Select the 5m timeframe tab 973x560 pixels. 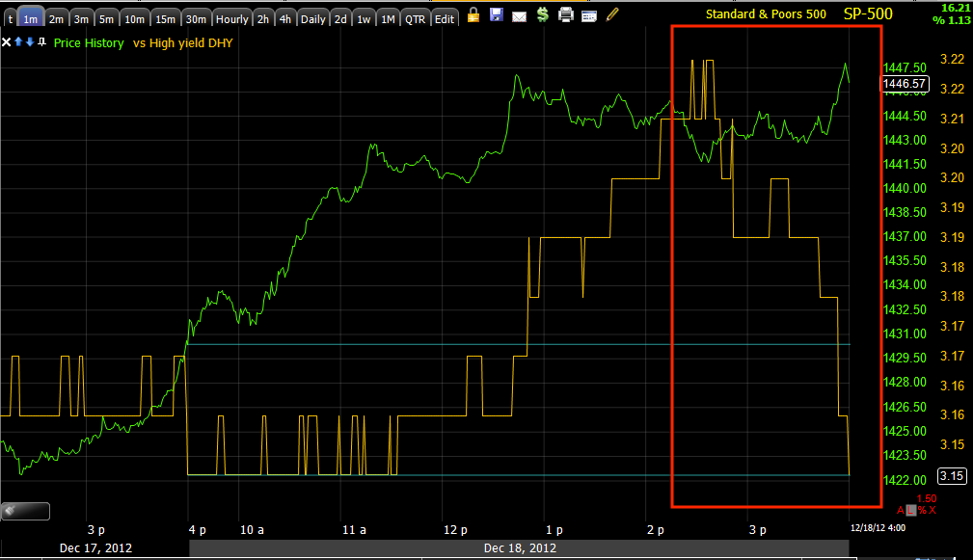pos(107,19)
